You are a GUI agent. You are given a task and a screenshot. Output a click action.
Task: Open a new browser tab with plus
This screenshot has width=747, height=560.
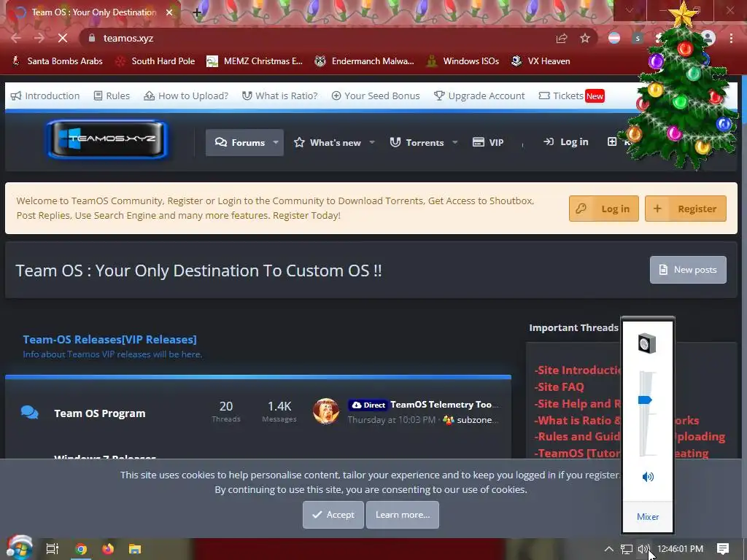click(x=197, y=12)
